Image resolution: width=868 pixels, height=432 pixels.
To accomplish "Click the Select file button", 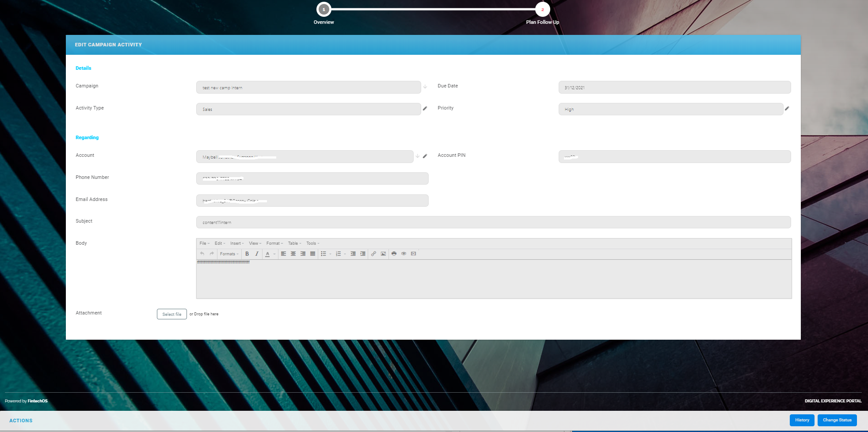I will (171, 314).
